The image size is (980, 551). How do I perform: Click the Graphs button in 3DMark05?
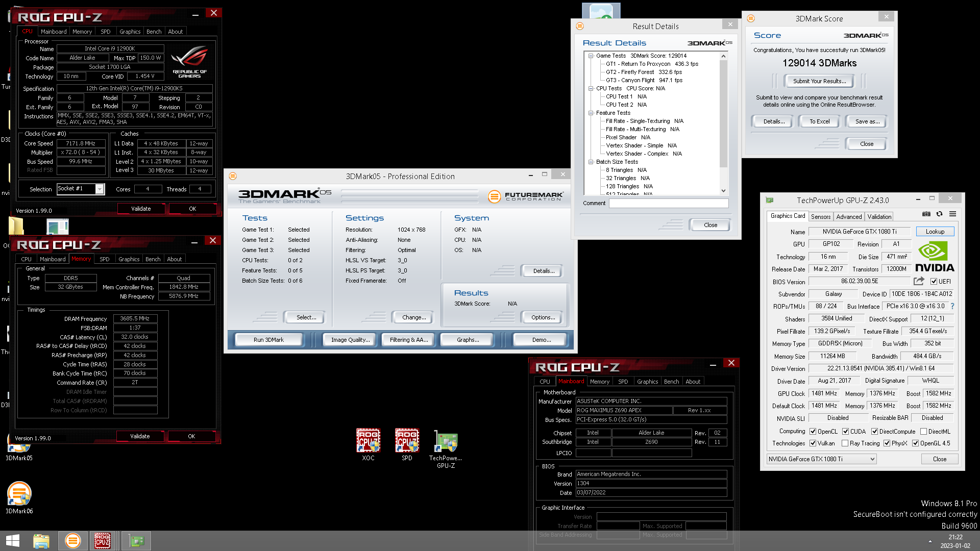[x=468, y=340]
